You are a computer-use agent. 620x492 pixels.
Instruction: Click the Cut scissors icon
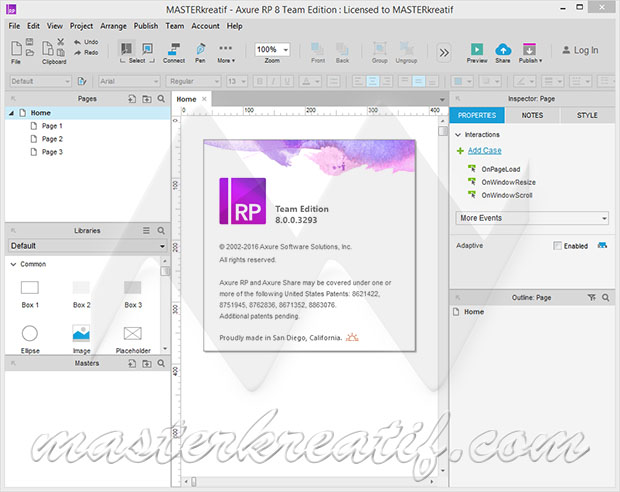[60, 42]
